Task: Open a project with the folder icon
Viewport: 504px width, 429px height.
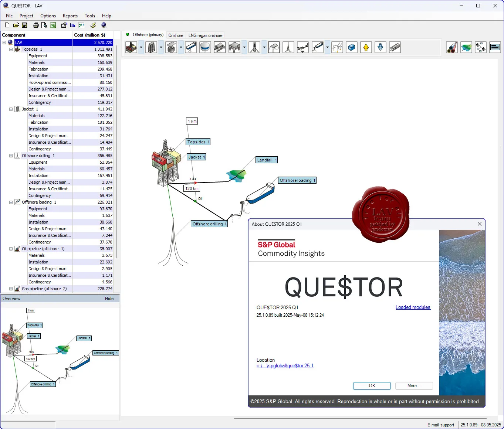Action: pos(16,25)
